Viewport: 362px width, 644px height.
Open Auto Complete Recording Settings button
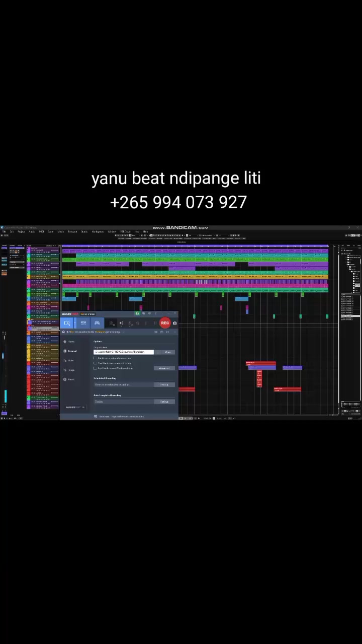point(164,401)
